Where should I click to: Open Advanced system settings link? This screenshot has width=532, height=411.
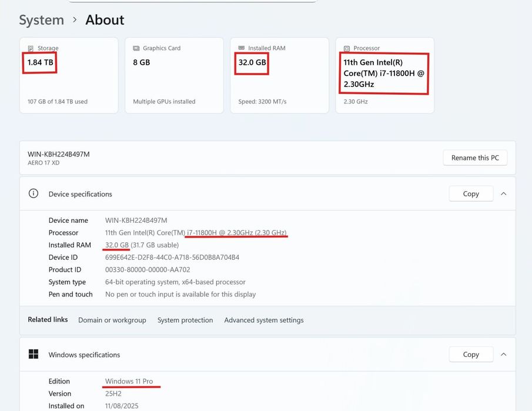263,320
